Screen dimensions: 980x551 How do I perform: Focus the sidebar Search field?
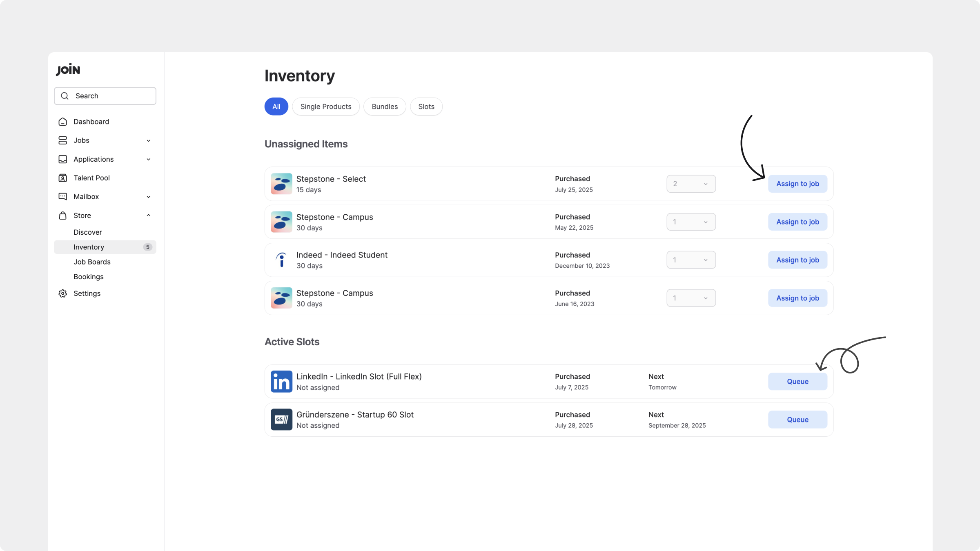tap(110, 96)
